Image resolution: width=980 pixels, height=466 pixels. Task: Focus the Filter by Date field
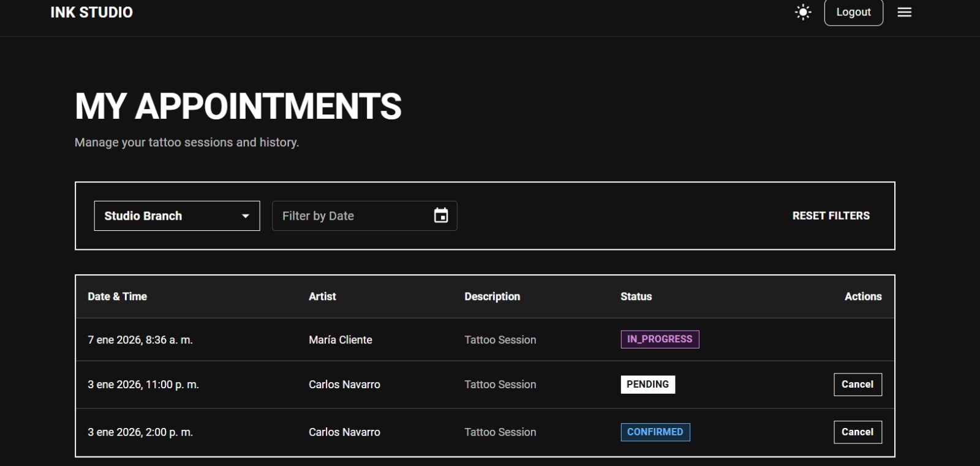click(352, 216)
